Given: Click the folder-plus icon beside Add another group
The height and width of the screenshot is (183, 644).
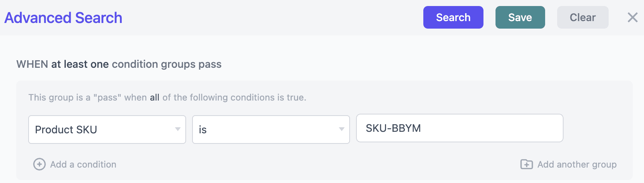Looking at the screenshot, I should pyautogui.click(x=526, y=165).
